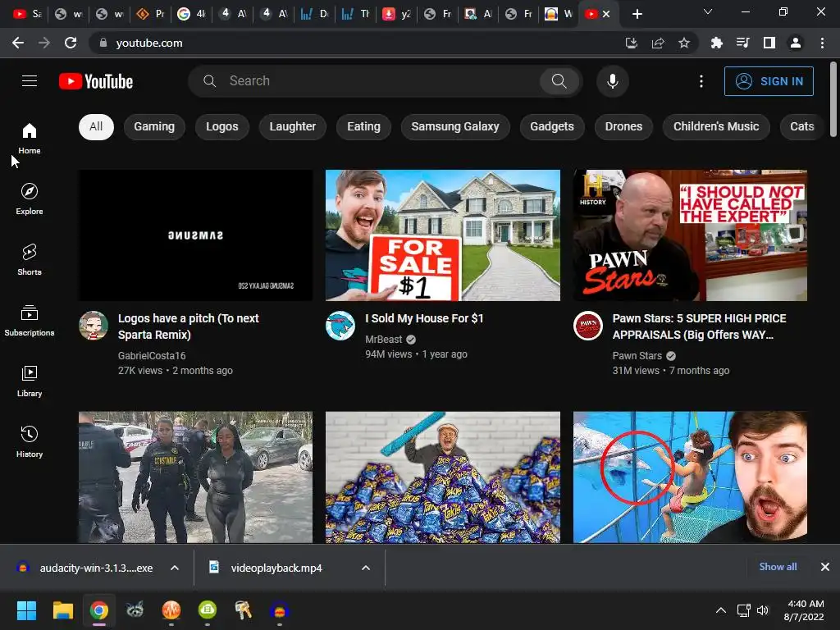Select the Samsung Galaxy filter chip
This screenshot has height=630, width=840.
(455, 127)
